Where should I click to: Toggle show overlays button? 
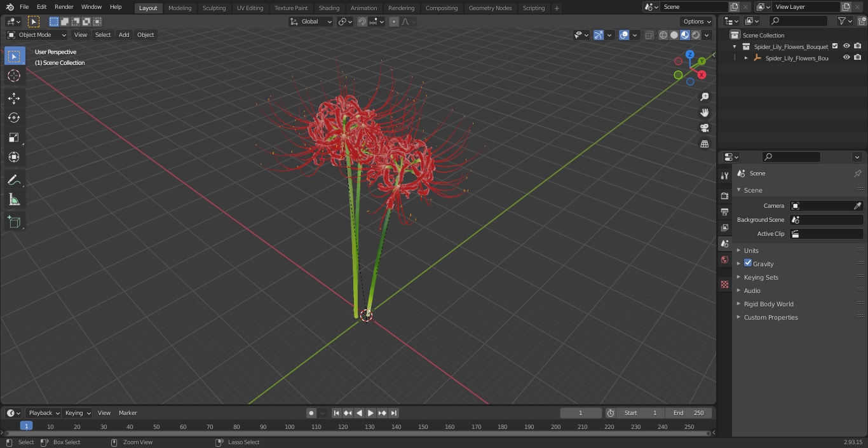coord(624,35)
